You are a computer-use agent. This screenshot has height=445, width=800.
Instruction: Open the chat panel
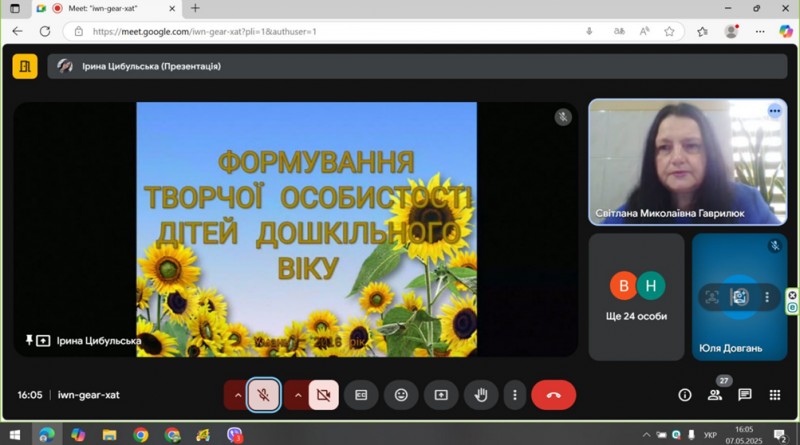click(745, 395)
